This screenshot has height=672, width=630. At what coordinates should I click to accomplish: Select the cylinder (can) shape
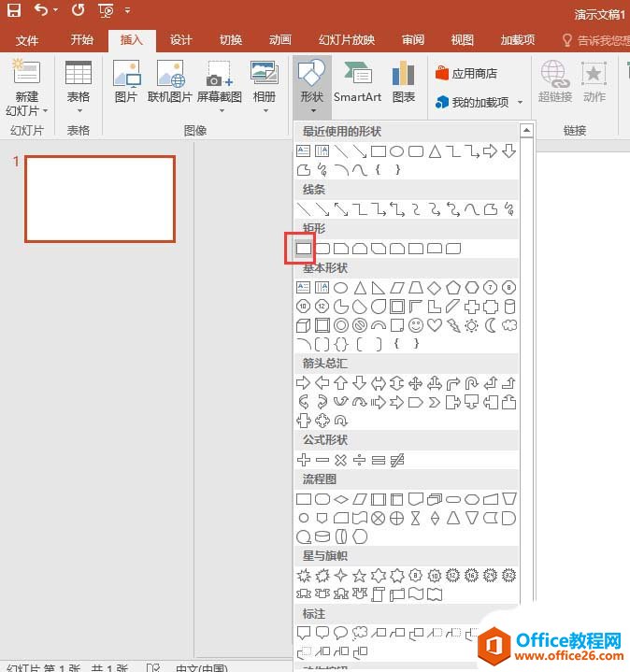tap(509, 307)
